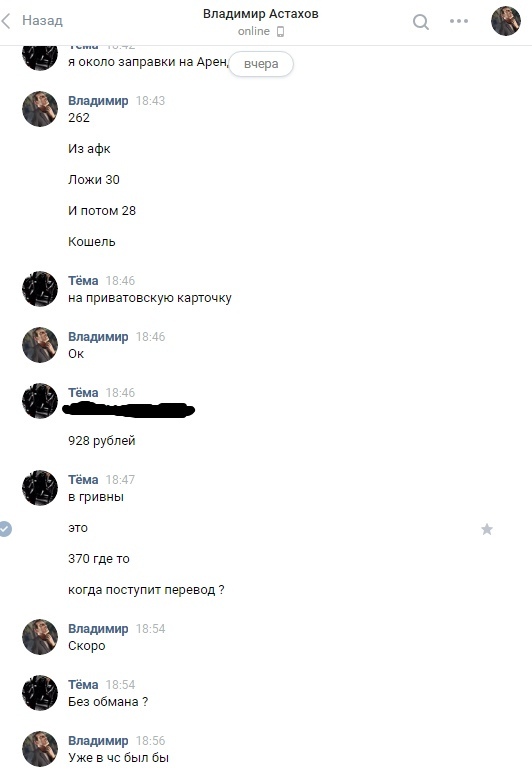Open the profile picture in the header
Screen dimensions: 532x776
click(x=506, y=21)
